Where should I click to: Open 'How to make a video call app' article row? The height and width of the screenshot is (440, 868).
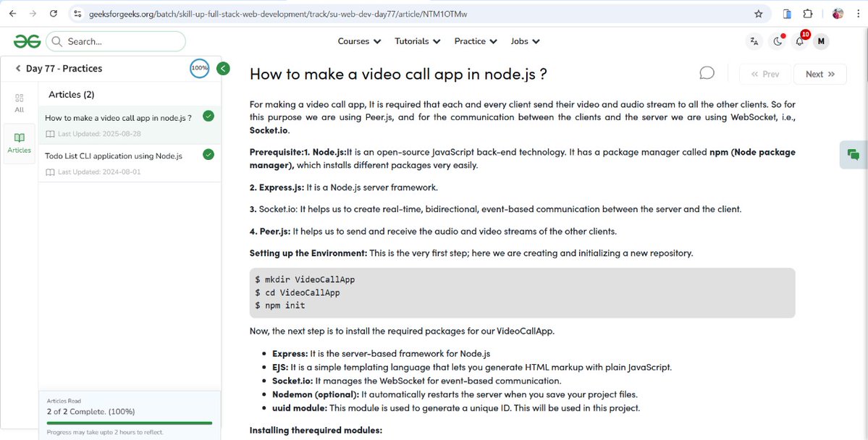coord(130,125)
